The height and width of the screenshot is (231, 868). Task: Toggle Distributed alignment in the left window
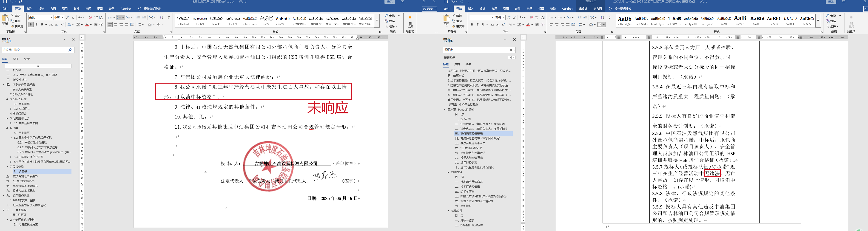(x=132, y=25)
